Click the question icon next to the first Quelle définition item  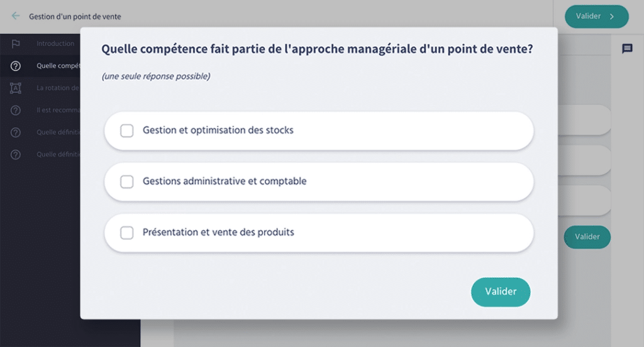pos(16,132)
